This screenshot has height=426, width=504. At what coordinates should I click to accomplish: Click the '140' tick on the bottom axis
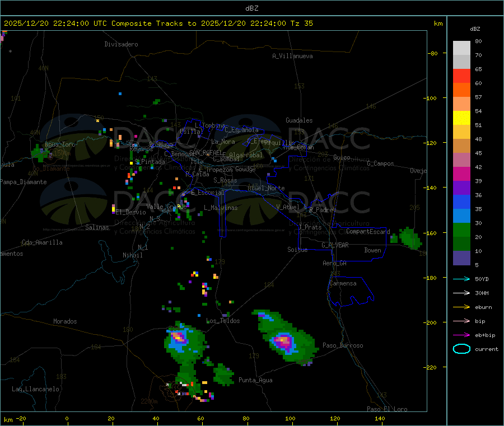tap(380, 418)
